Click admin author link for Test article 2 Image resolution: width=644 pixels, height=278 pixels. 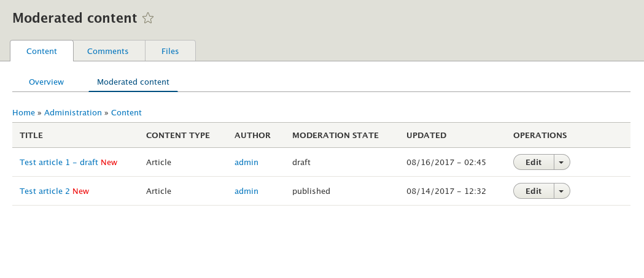pos(246,191)
